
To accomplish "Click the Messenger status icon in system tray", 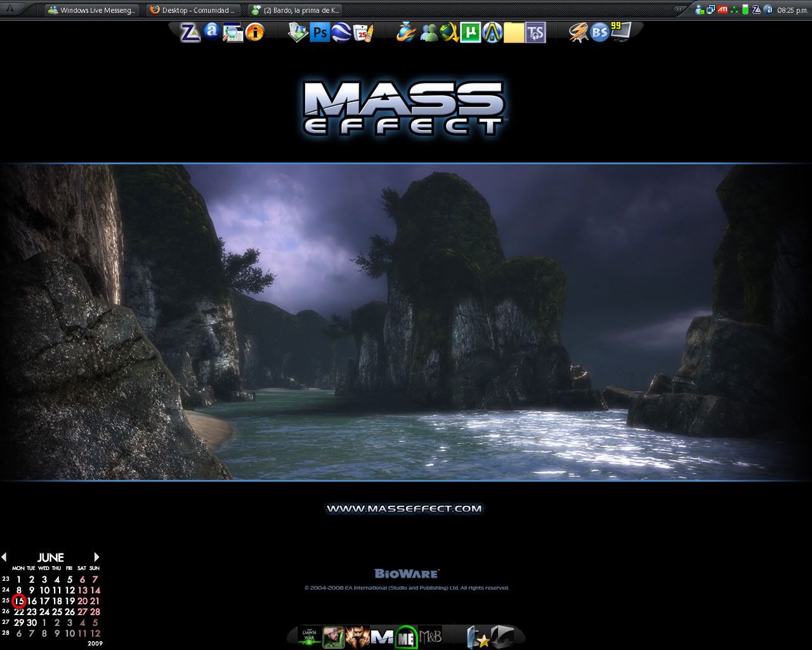I will (x=700, y=10).
